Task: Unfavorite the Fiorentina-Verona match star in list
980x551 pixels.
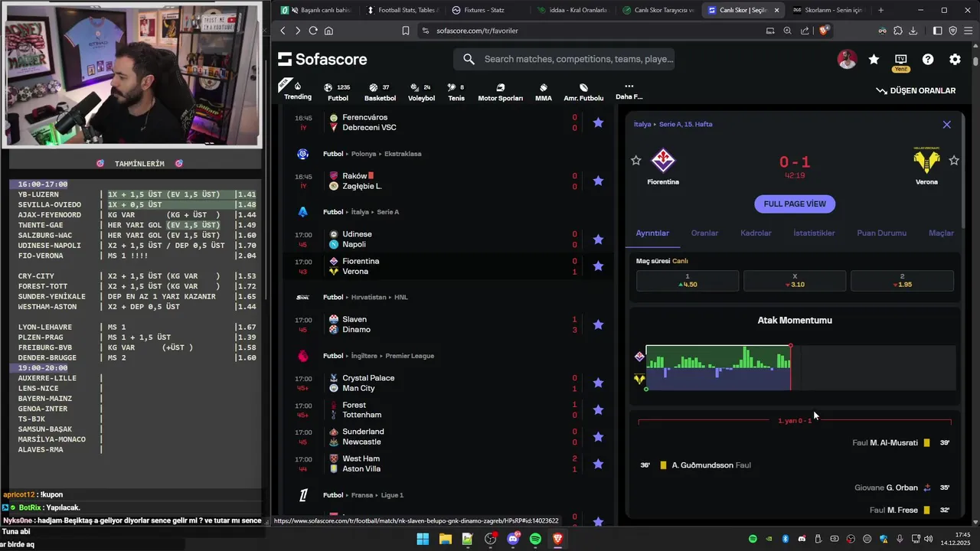Action: [598, 266]
